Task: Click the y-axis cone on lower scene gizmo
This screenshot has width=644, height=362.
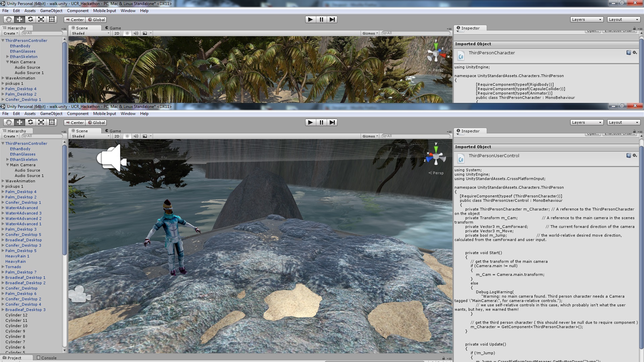Action: click(436, 148)
